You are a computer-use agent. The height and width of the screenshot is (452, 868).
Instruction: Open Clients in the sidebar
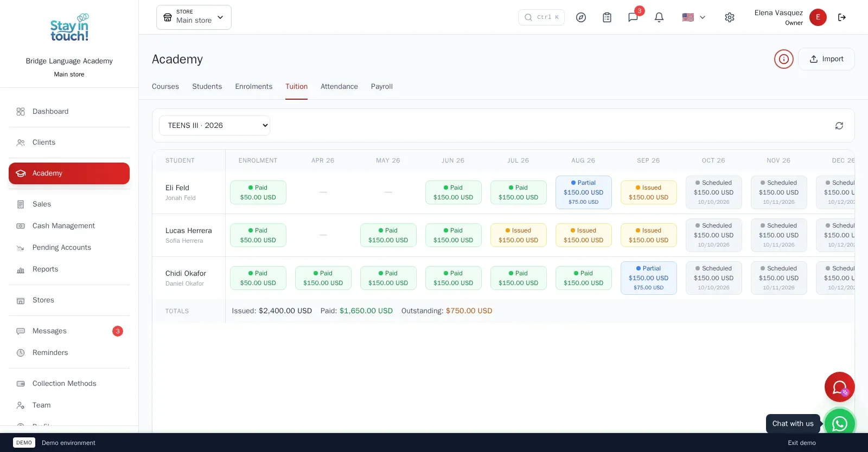[69, 143]
